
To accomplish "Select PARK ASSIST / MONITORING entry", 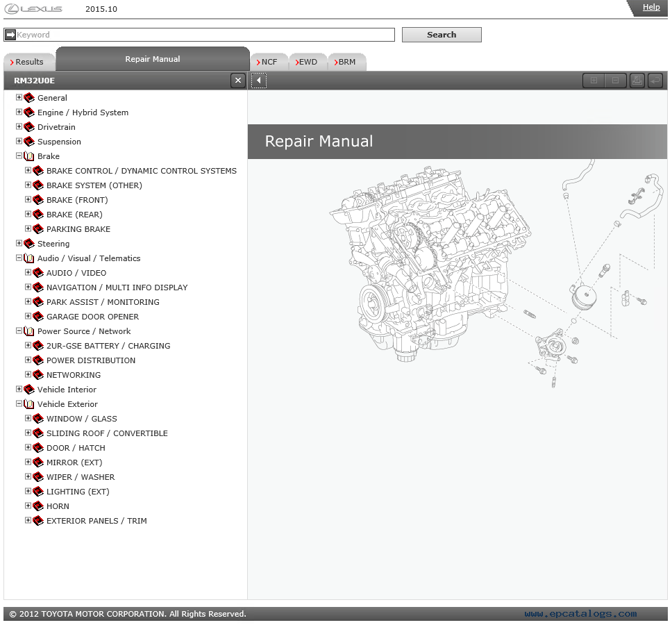I will tap(103, 302).
